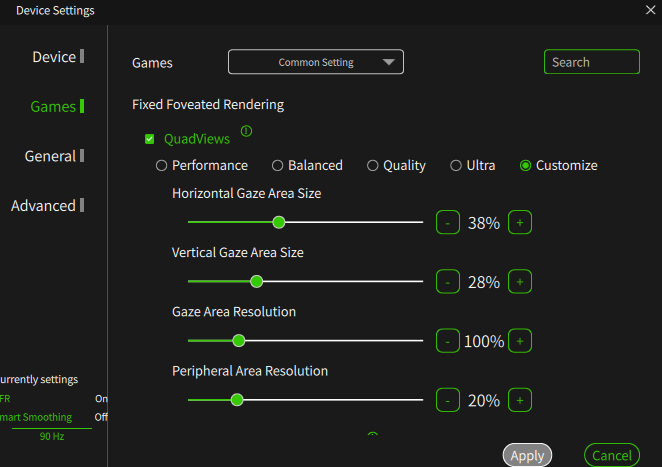This screenshot has width=662, height=467.
Task: Select the Balanced preset option
Action: click(x=278, y=166)
